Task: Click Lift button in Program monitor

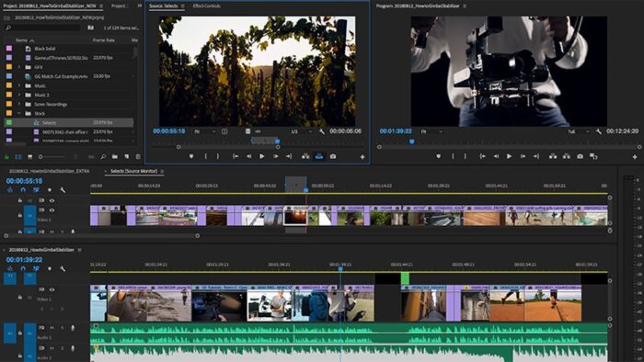Action: pyautogui.click(x=553, y=156)
